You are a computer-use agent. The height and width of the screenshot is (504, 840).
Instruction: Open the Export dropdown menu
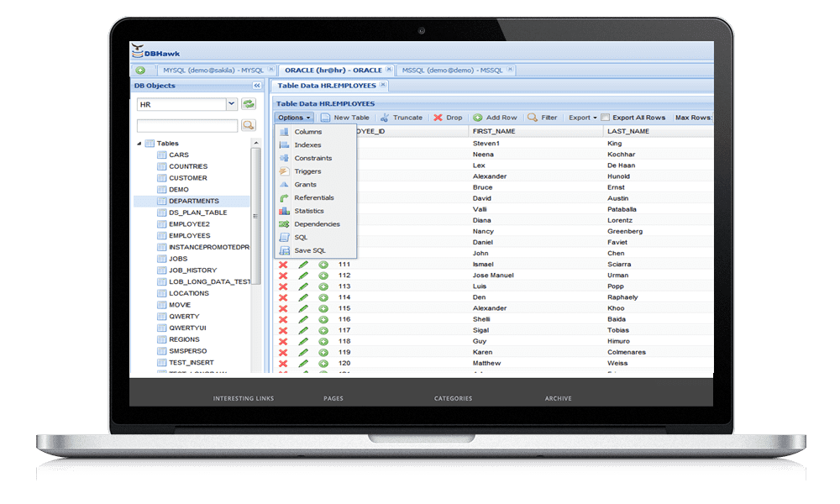coord(582,118)
